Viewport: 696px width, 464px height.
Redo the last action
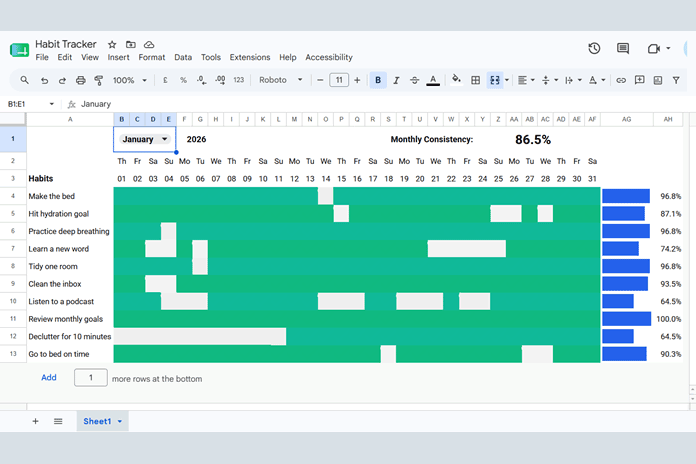62,80
